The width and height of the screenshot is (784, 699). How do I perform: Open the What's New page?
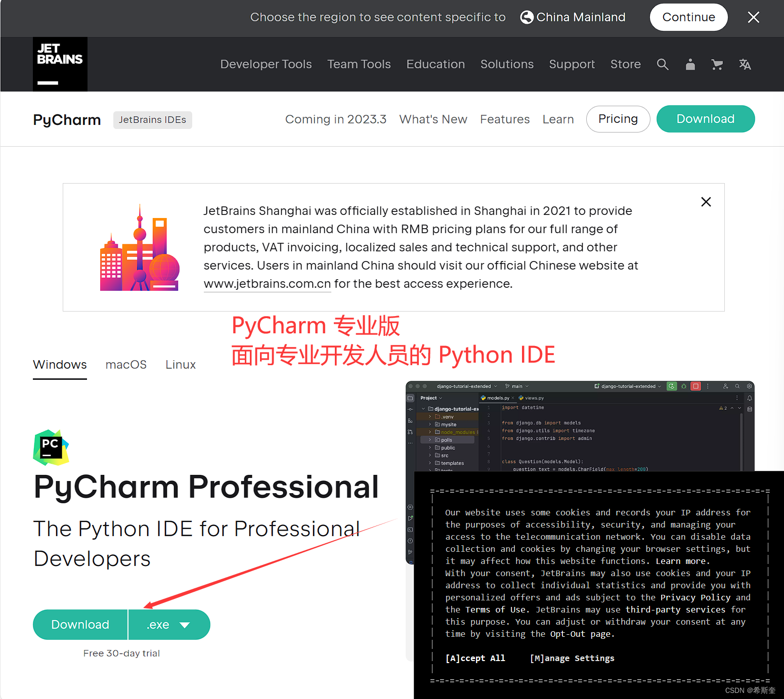[433, 119]
